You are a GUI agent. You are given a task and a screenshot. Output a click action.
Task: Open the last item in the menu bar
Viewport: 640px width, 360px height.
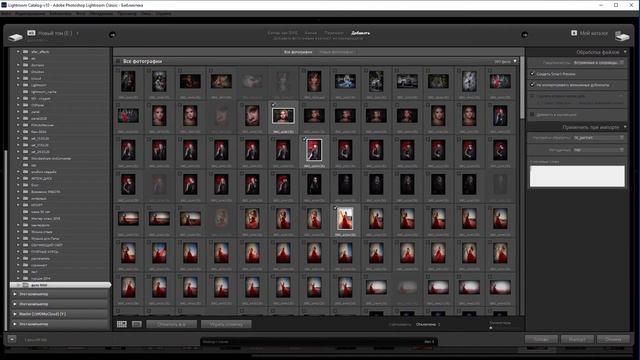click(163, 13)
